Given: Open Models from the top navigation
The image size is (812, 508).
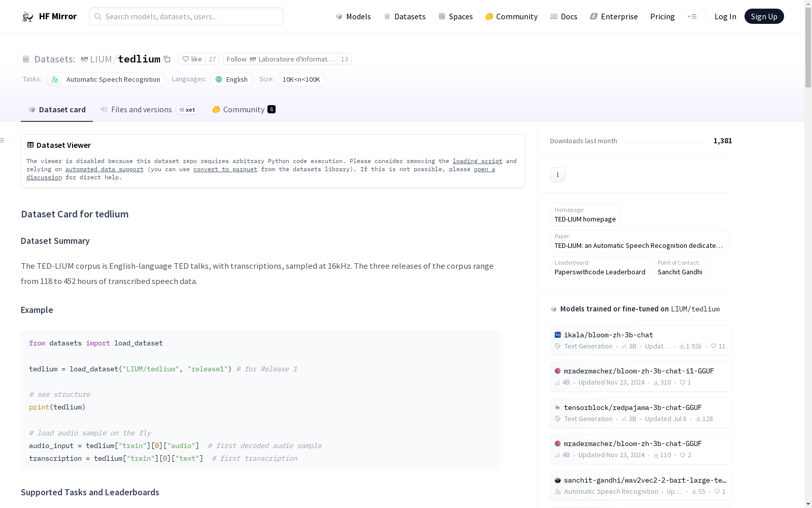Looking at the screenshot, I should click(353, 16).
